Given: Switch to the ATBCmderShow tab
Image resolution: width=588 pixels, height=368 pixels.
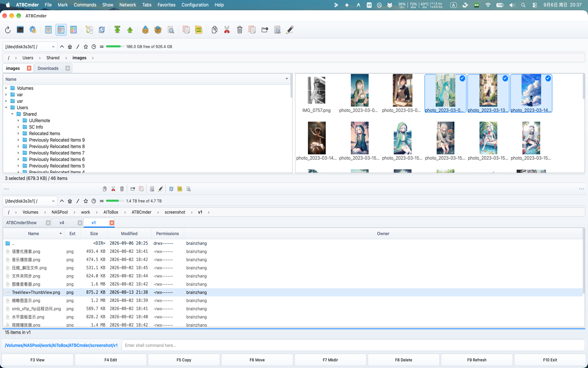Looking at the screenshot, I should pos(21,223).
